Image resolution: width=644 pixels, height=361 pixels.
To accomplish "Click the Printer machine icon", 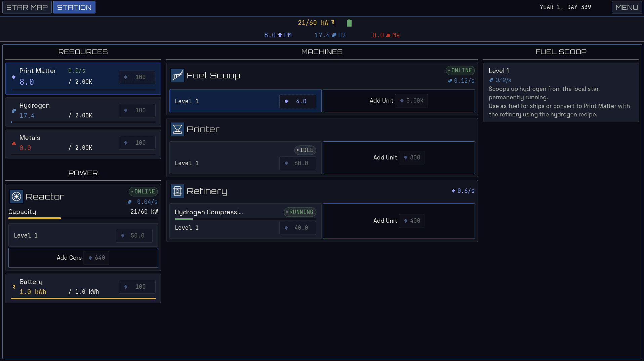I will click(x=177, y=129).
